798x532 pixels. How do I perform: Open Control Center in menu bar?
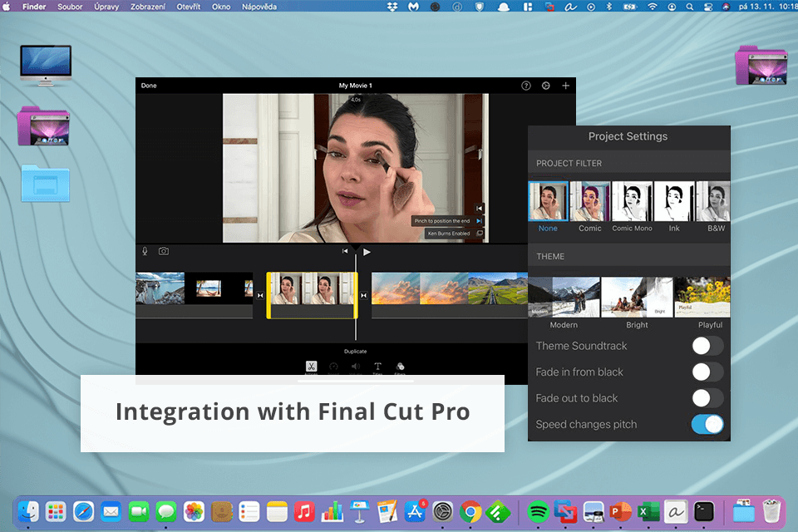(x=707, y=7)
